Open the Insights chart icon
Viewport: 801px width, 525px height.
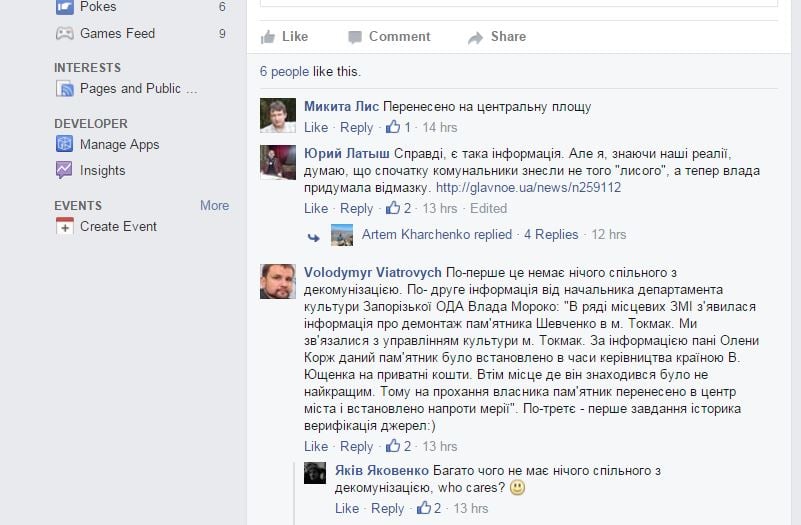(64, 170)
